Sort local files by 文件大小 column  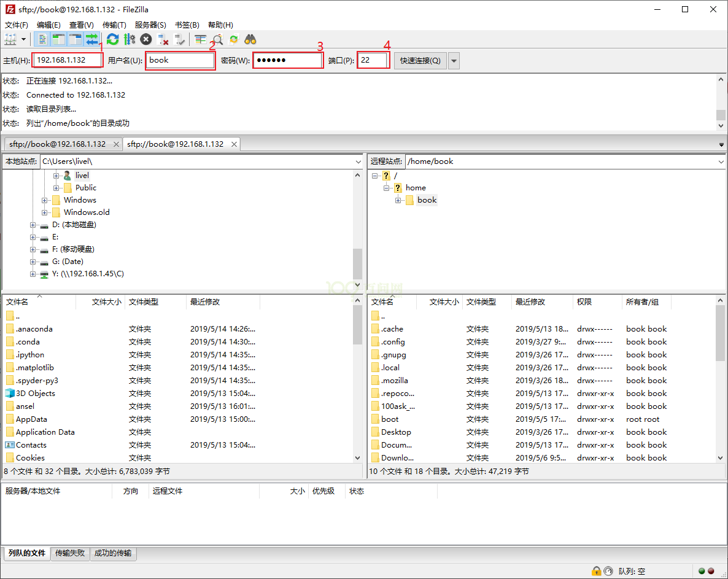pyautogui.click(x=100, y=302)
